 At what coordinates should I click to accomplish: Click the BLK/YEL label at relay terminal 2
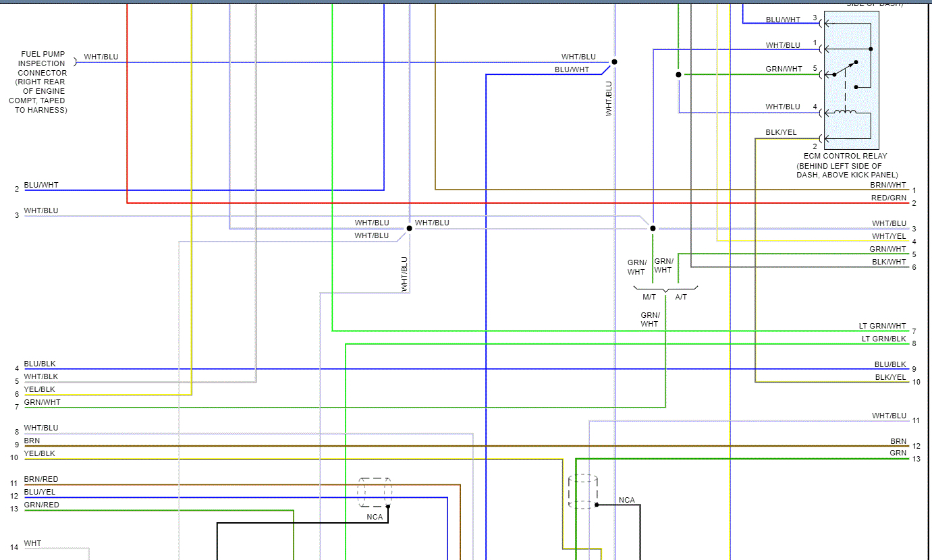click(x=781, y=132)
